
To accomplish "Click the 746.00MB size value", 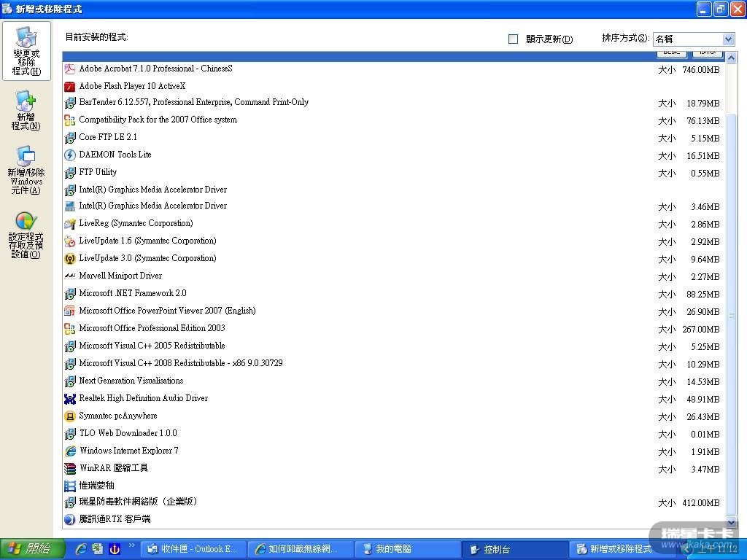I will point(701,70).
